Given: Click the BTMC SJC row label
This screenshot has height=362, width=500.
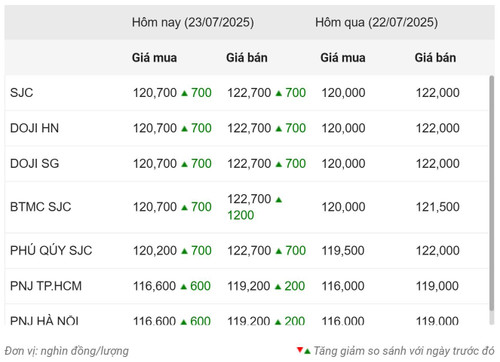Looking at the screenshot, I should pyautogui.click(x=41, y=207).
